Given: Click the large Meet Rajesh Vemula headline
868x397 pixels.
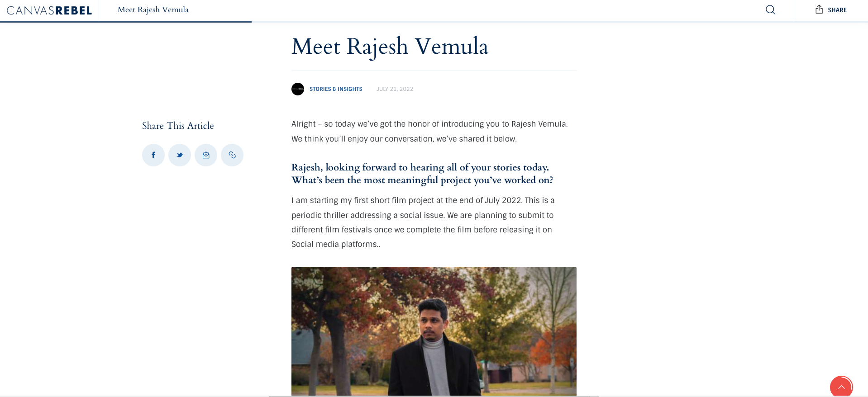Looking at the screenshot, I should click(390, 47).
